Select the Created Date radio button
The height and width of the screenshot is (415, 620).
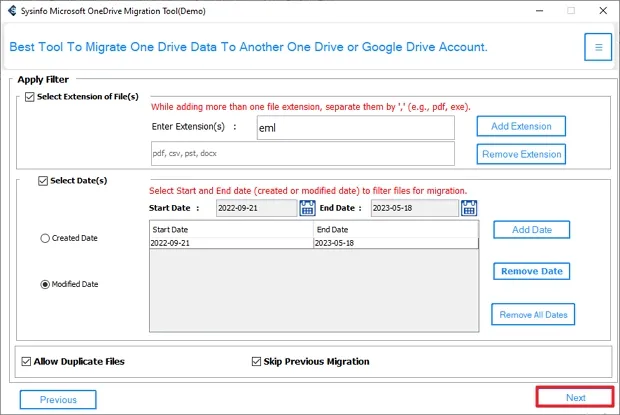click(x=46, y=238)
